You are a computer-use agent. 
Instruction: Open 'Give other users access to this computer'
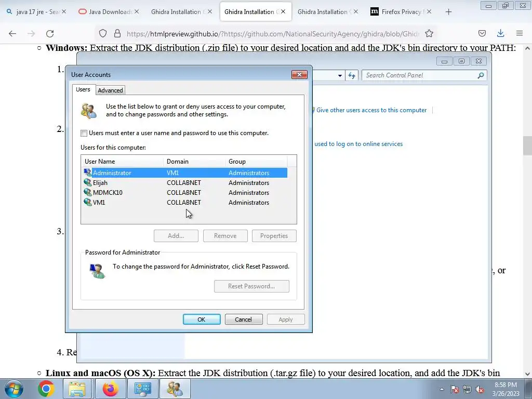371,110
